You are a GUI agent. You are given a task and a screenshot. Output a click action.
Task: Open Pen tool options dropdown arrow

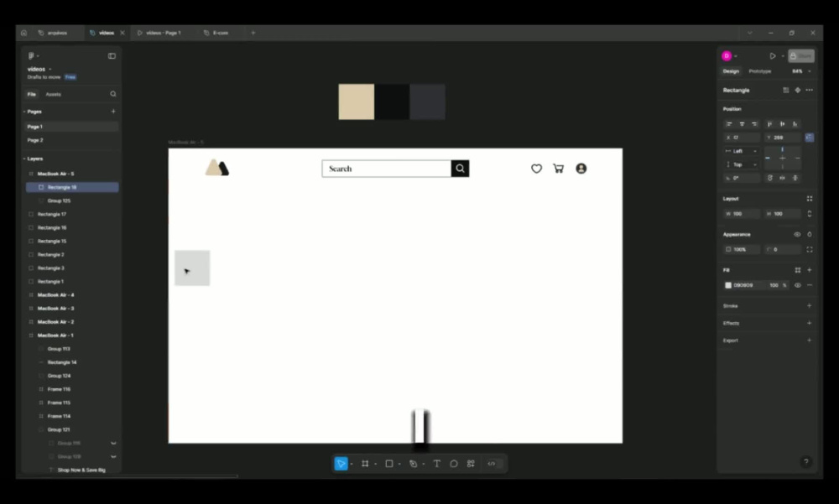pyautogui.click(x=423, y=465)
